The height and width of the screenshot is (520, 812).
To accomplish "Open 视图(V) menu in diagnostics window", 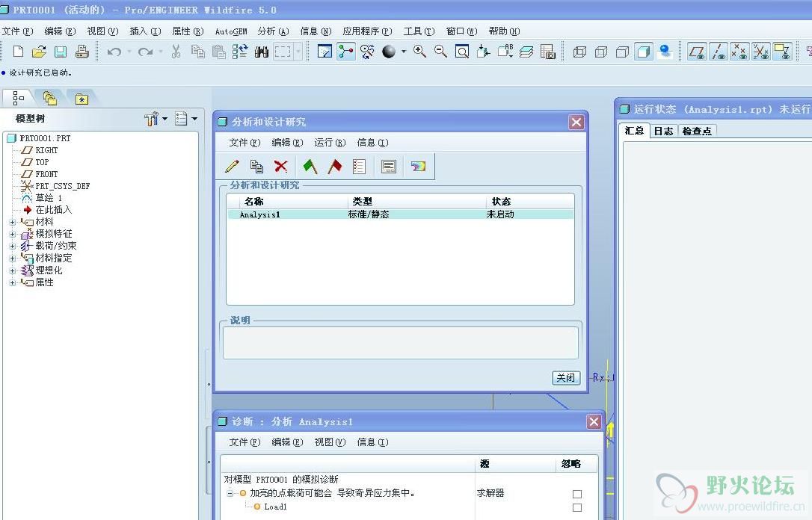I will point(330,442).
